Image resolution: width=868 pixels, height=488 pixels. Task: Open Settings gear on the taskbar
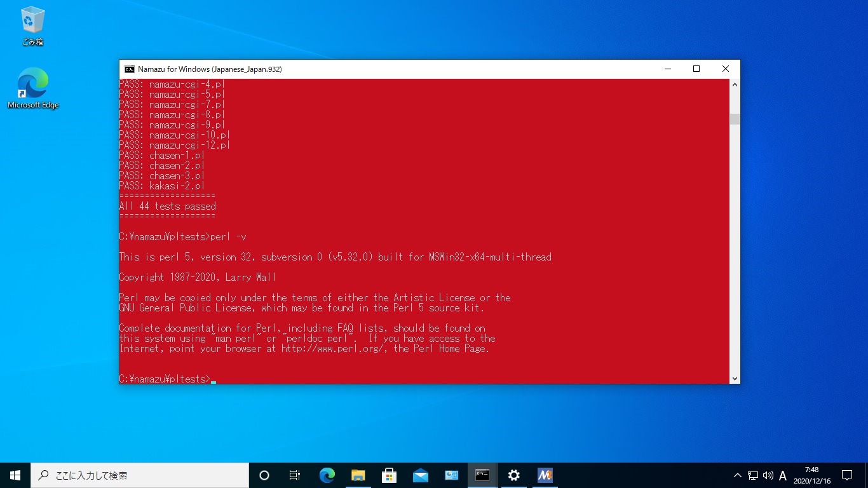tap(513, 475)
